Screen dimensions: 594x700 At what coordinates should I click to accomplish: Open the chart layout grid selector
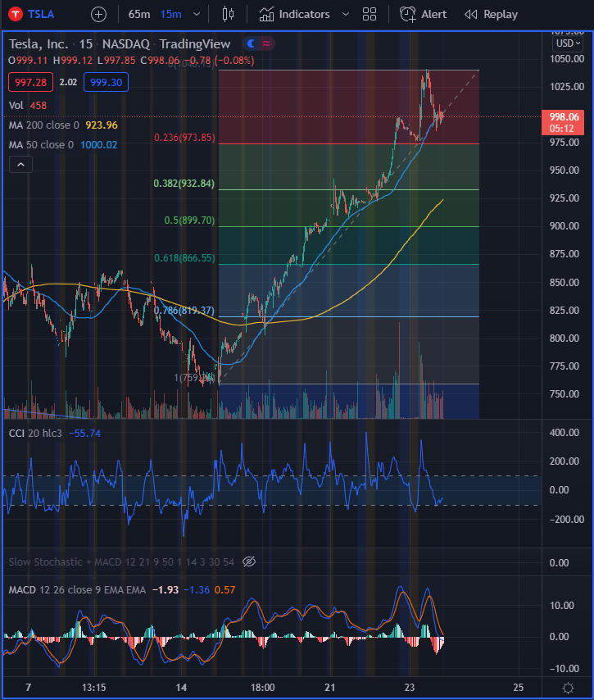point(370,14)
